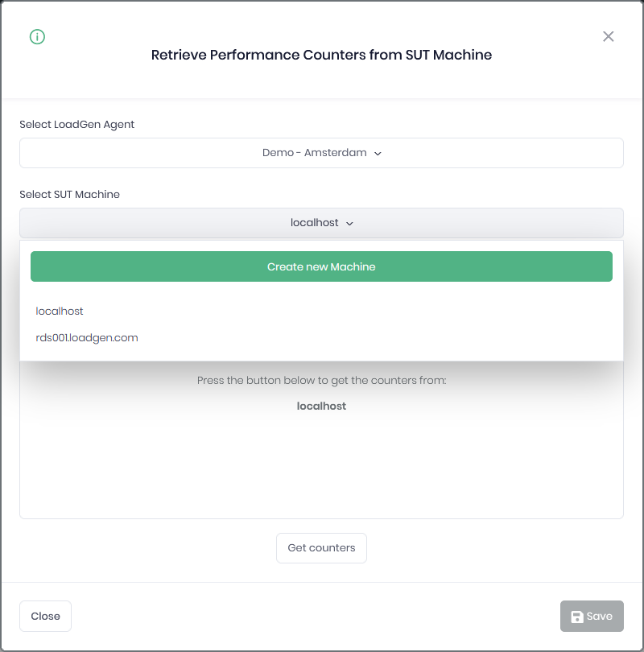
Task: Choose localhost from the machine list
Action: click(x=60, y=312)
